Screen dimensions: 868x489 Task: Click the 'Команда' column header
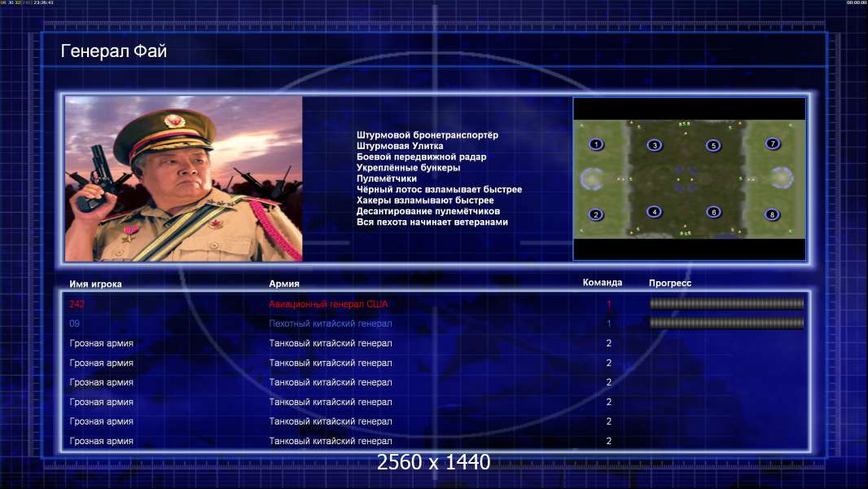(x=603, y=283)
